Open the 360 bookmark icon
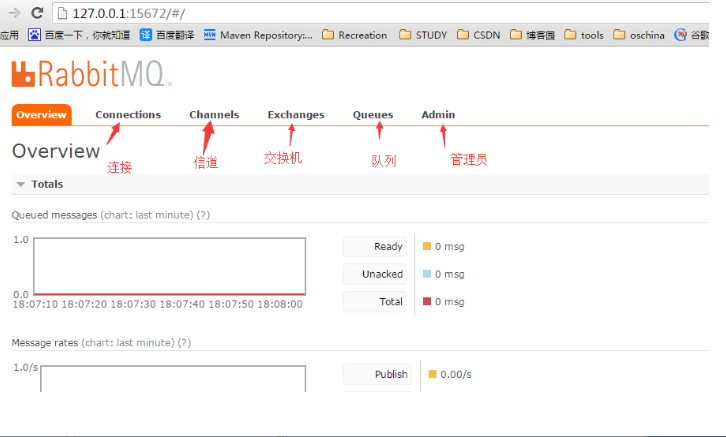The width and height of the screenshot is (726, 437). [680, 35]
